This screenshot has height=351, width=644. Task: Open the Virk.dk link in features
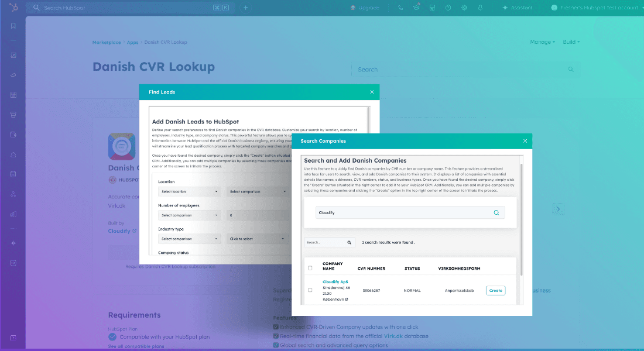[393, 336]
